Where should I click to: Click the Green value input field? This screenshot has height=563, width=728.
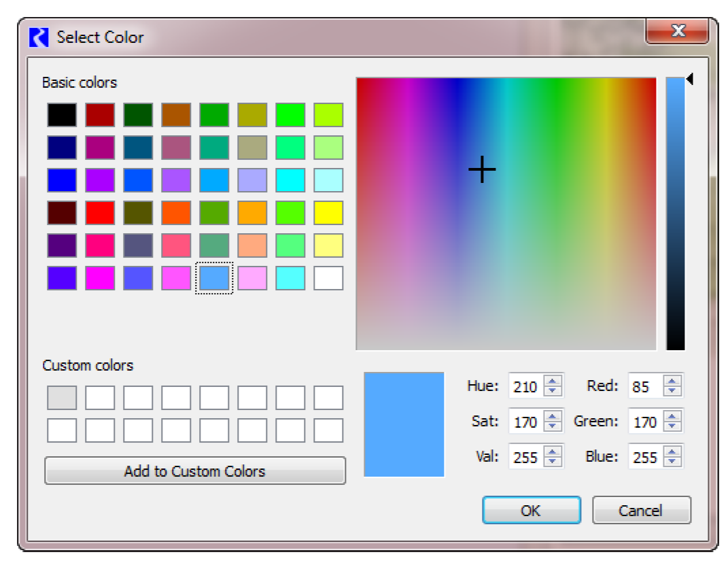pos(644,422)
